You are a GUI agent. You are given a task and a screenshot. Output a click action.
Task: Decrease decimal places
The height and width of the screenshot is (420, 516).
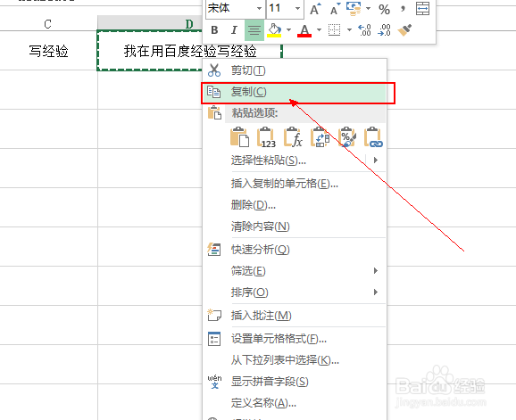coord(384,30)
